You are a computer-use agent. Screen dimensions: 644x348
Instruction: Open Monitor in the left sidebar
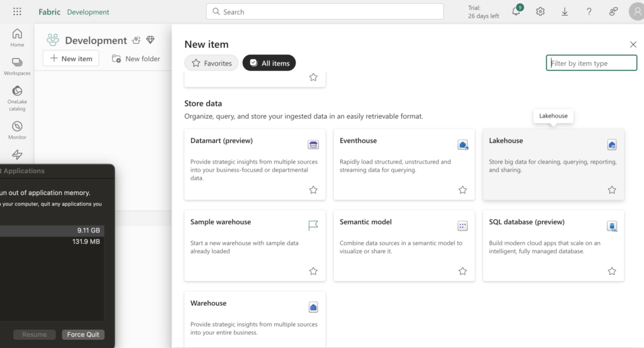pyautogui.click(x=17, y=130)
